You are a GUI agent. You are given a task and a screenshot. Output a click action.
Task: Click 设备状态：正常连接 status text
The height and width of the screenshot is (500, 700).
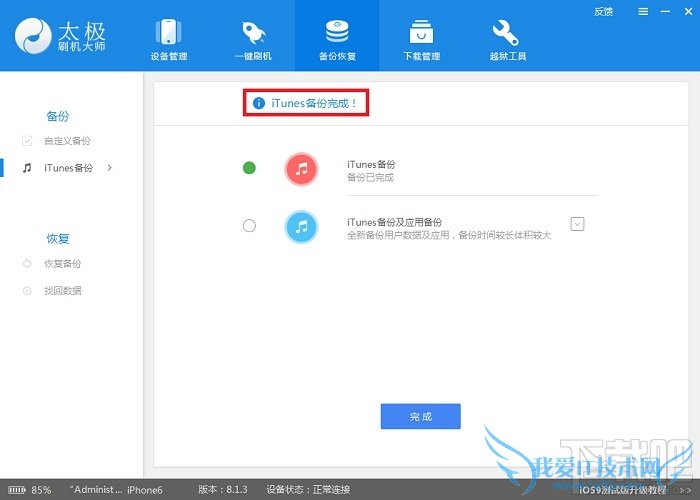pyautogui.click(x=308, y=489)
